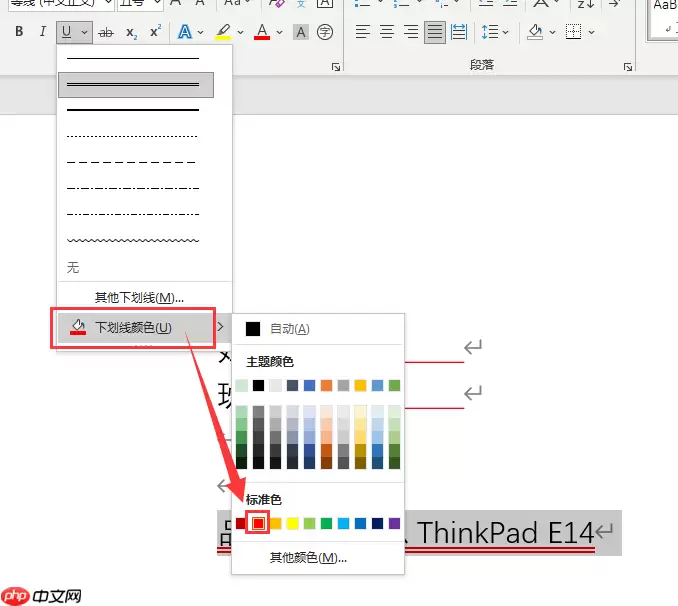Open enclosed character icon

pos(325,32)
